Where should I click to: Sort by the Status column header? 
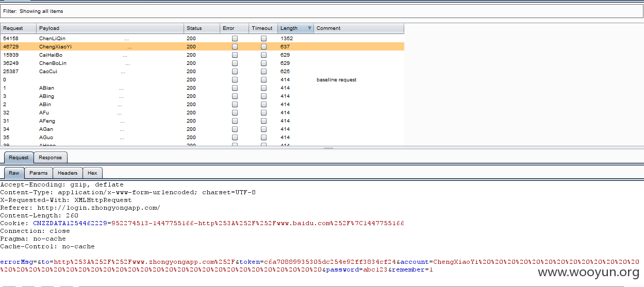pyautogui.click(x=202, y=28)
